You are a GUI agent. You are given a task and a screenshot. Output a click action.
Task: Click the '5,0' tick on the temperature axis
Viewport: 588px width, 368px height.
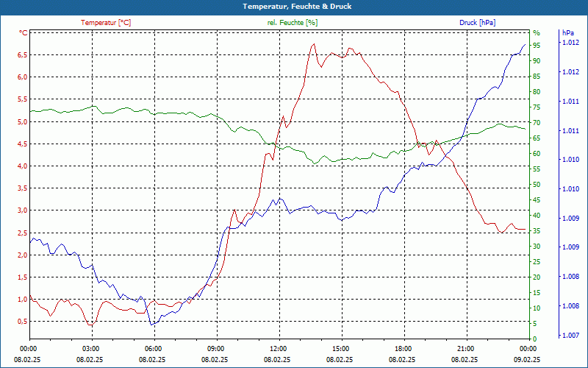pos(23,121)
